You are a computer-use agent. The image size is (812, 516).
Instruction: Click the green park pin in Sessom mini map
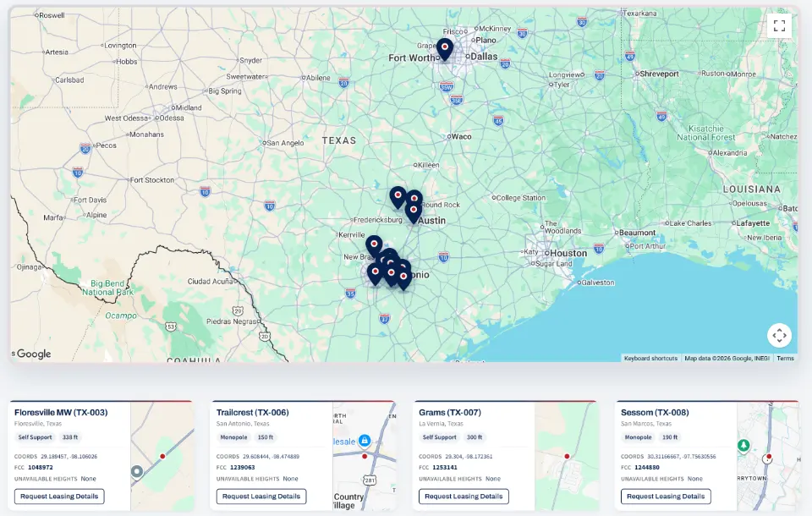pyautogui.click(x=743, y=446)
